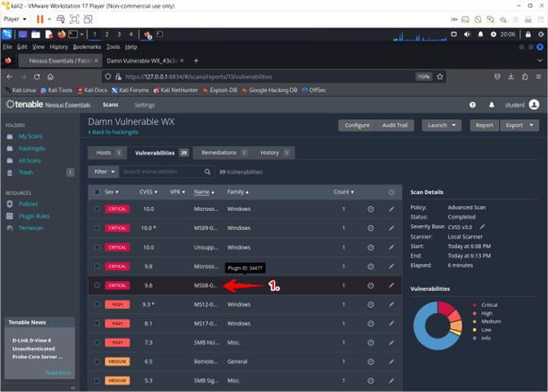
Task: Toggle the select-all checkbox in table header
Action: (97, 192)
